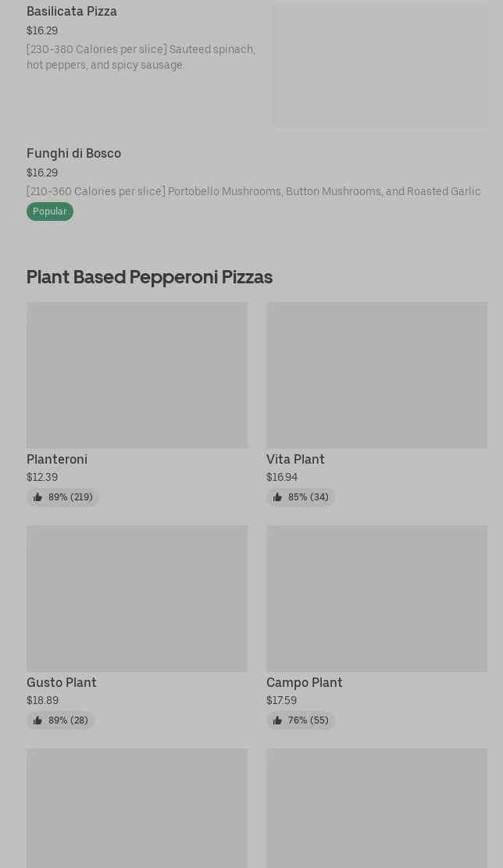Screen dimensions: 503x868
Task: Click the Popular badge under Funghi di Bosco
Action: (x=50, y=212)
